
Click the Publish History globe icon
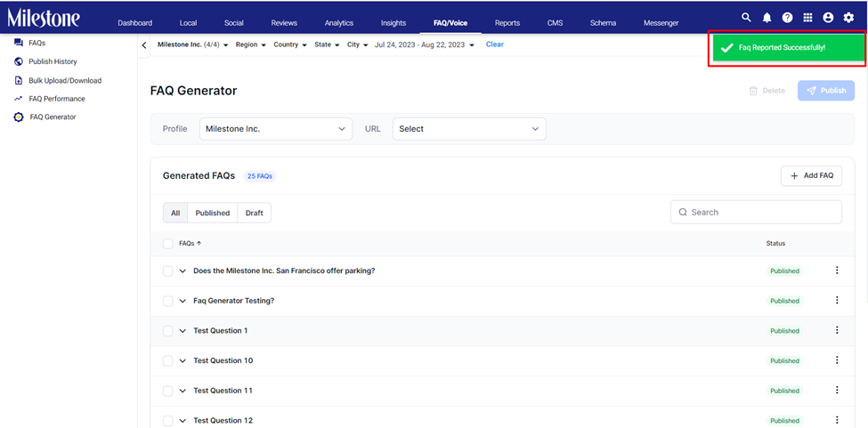coord(19,61)
